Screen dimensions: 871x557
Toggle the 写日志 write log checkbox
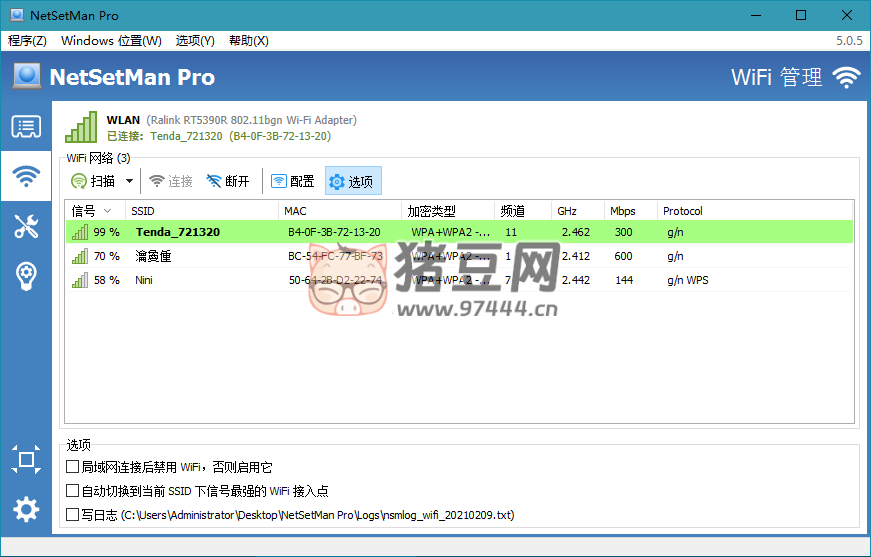[x=72, y=515]
